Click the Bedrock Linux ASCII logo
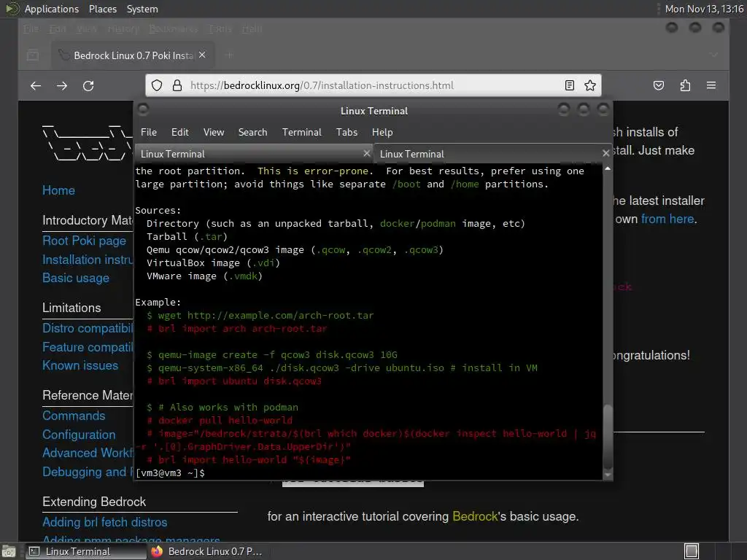This screenshot has height=560, width=747. pos(88,143)
